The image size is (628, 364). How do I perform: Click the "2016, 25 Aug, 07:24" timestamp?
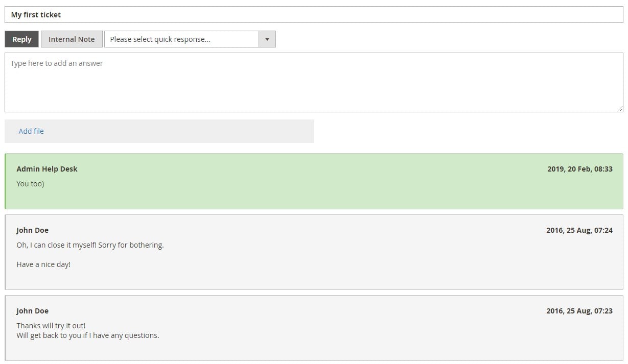579,230
